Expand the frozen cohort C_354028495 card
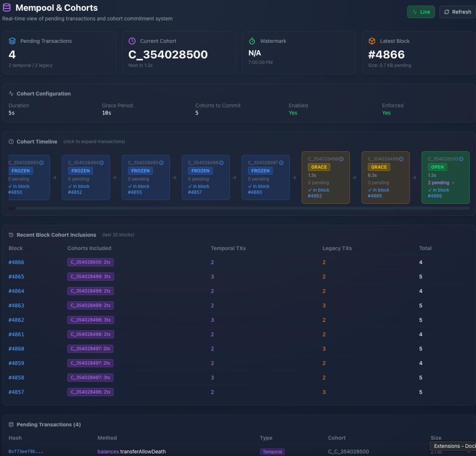The image size is (476, 456). (146, 177)
